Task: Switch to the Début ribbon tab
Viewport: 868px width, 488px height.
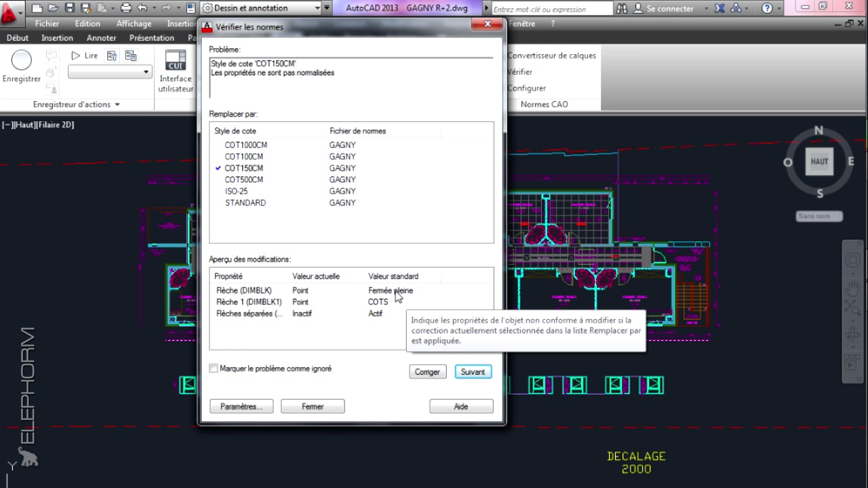Action: pos(18,38)
